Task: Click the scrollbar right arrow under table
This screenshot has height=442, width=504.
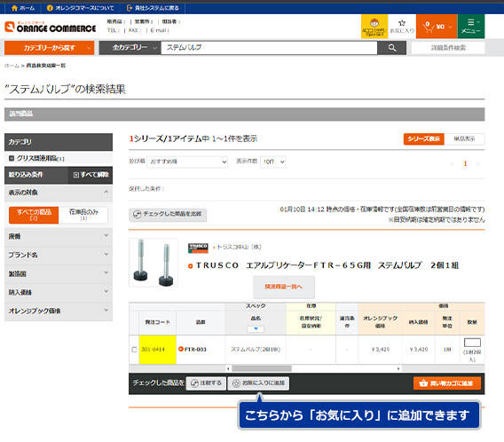Action: 398,368
